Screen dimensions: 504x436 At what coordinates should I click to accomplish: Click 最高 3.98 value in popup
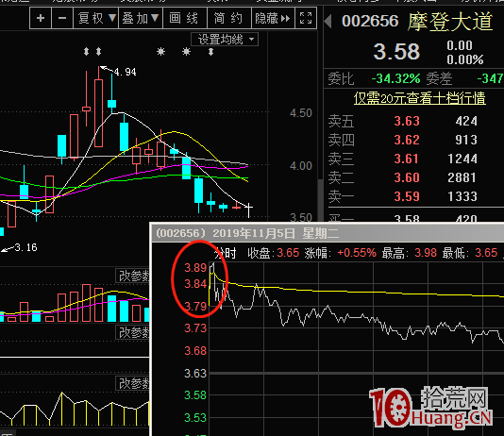click(x=426, y=253)
